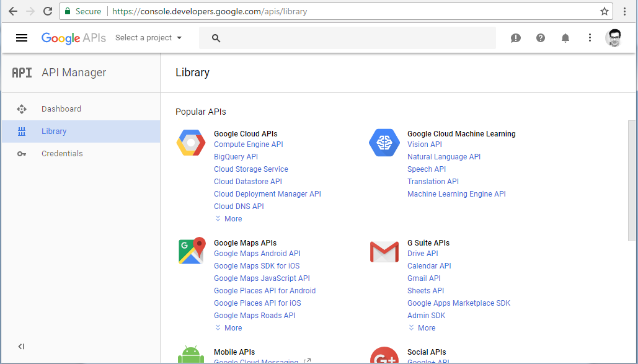Expand More under Google Maps APIs

(229, 328)
